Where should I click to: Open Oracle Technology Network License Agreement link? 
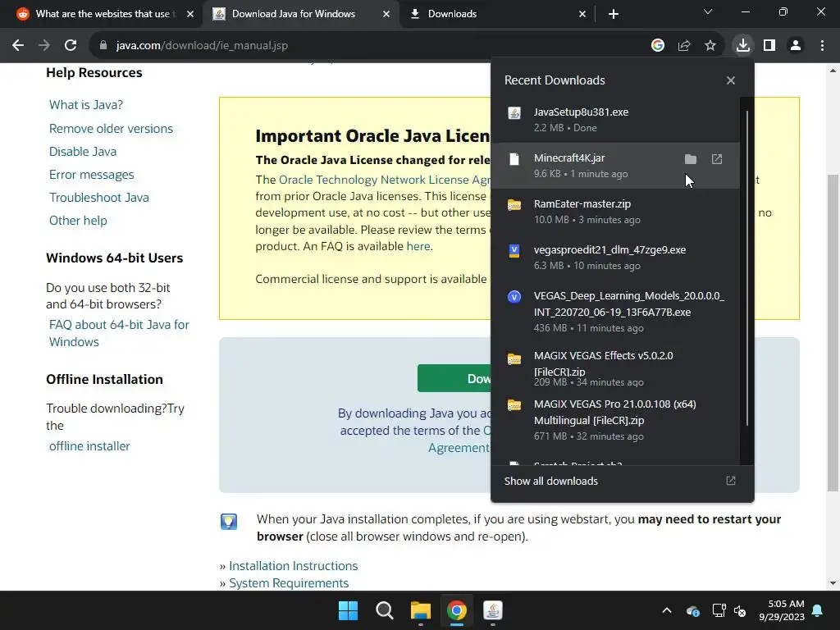[385, 180]
